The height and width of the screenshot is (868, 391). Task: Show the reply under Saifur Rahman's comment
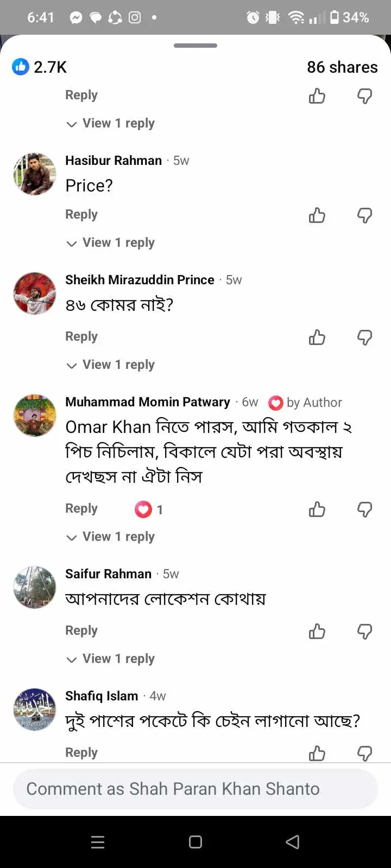tap(110, 659)
